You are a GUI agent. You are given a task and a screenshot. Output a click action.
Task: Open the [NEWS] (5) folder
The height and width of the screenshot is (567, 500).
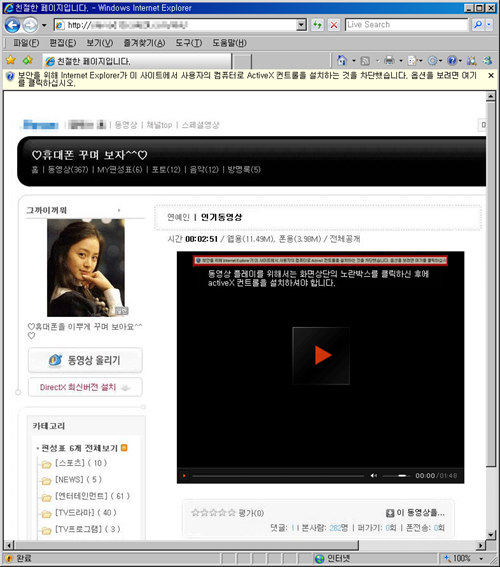click(72, 480)
